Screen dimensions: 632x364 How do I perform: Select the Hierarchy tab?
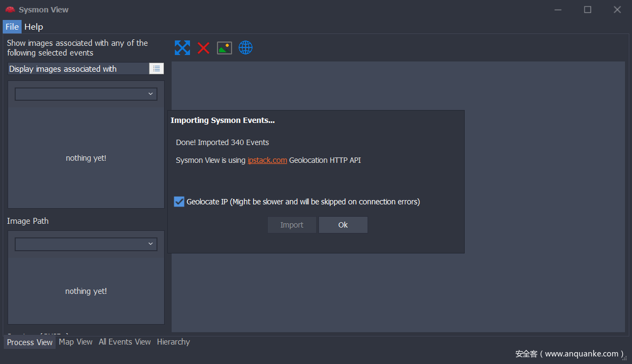[173, 342]
